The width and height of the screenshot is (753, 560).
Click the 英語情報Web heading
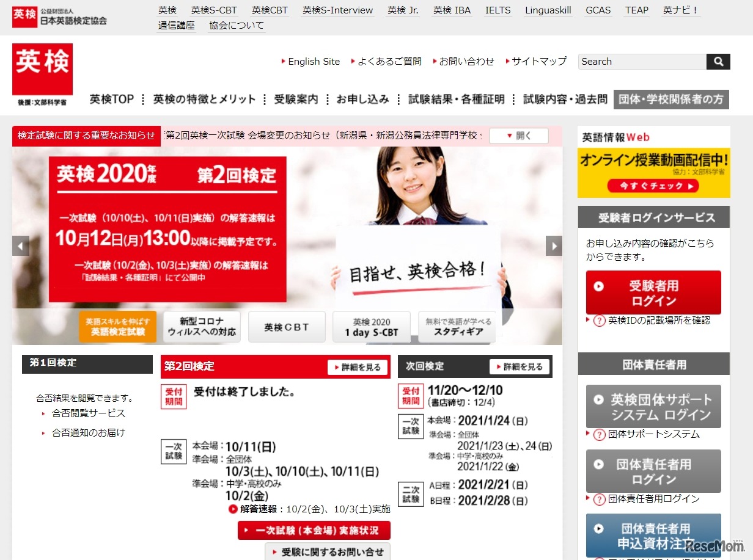616,137
